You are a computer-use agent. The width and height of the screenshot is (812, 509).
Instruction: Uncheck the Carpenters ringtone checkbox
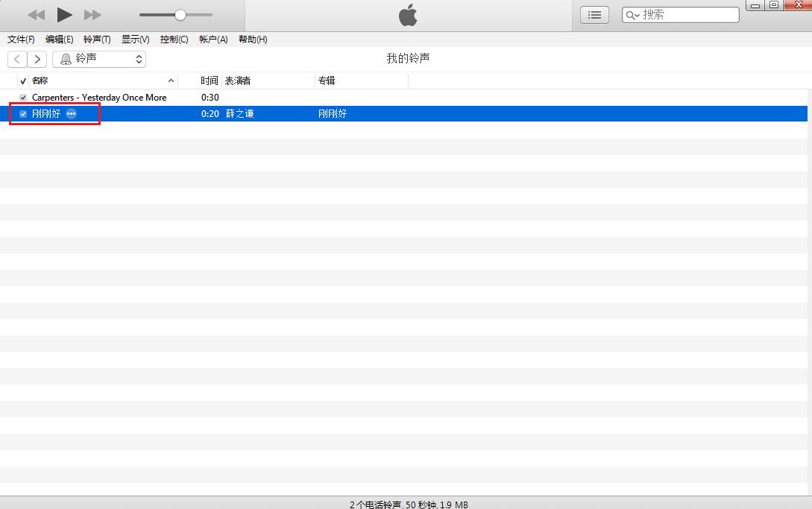coord(23,98)
